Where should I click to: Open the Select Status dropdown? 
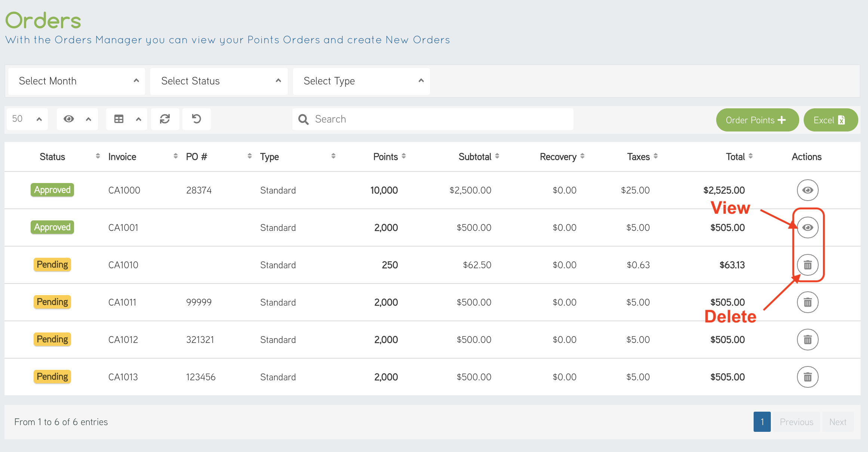[219, 81]
